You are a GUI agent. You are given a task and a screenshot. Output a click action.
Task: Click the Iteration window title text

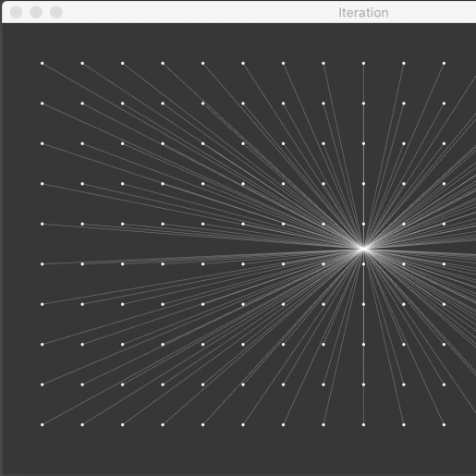[363, 13]
